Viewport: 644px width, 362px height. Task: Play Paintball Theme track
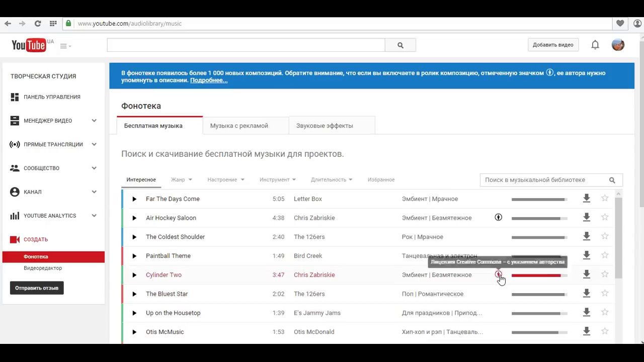point(134,256)
